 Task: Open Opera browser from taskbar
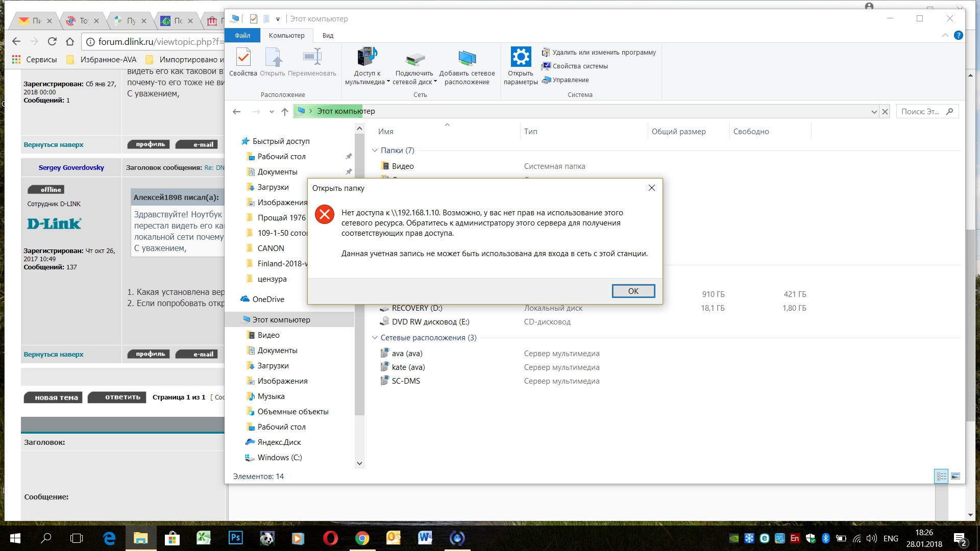coord(330,538)
